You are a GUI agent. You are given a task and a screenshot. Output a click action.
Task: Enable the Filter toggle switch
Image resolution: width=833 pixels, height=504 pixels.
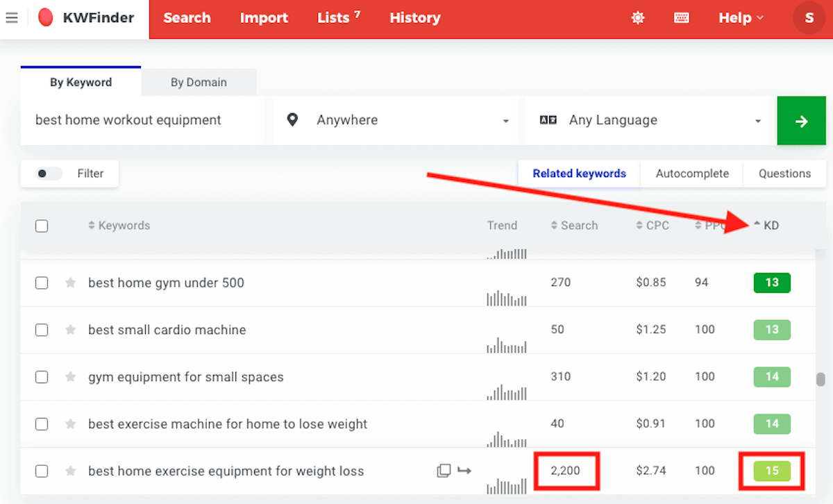[x=49, y=174]
